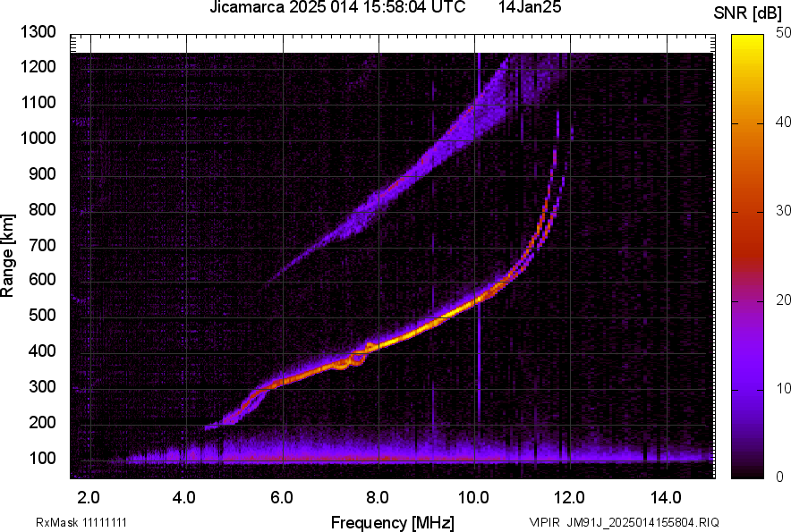Click the 'VIPIR JM91J_2025014155804.RIQ' file label
The width and height of the screenshot is (791, 532).
[x=624, y=522]
